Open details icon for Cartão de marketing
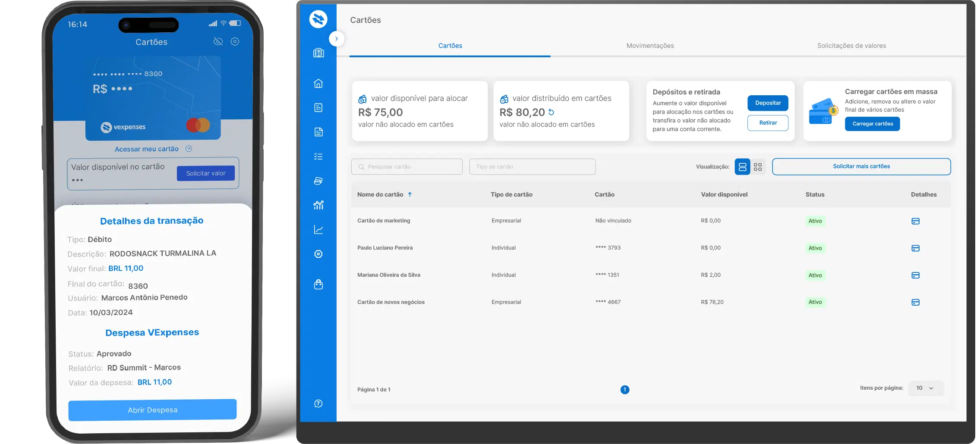The width and height of the screenshot is (980, 444). pyautogui.click(x=915, y=221)
